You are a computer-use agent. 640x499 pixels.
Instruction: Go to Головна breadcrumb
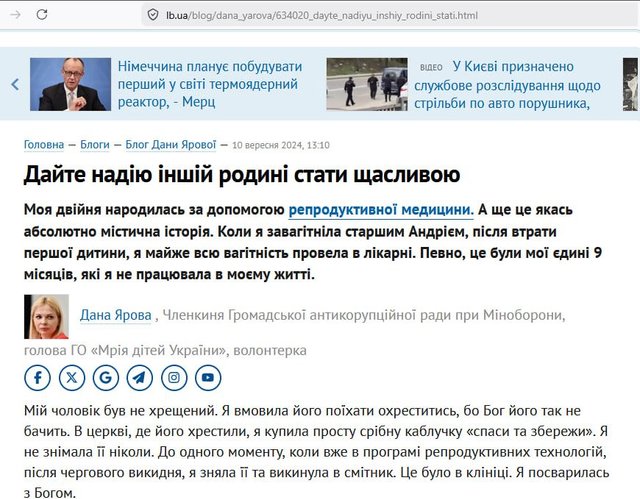[44, 145]
